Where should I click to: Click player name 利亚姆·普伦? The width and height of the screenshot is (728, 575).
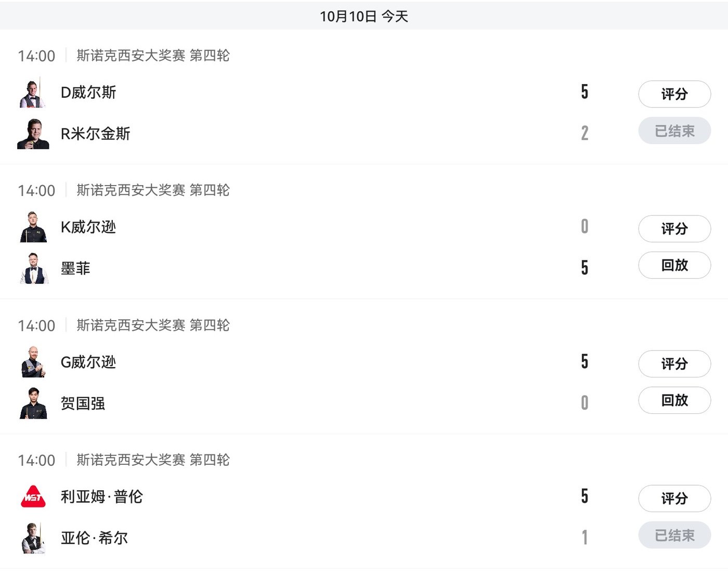(102, 497)
